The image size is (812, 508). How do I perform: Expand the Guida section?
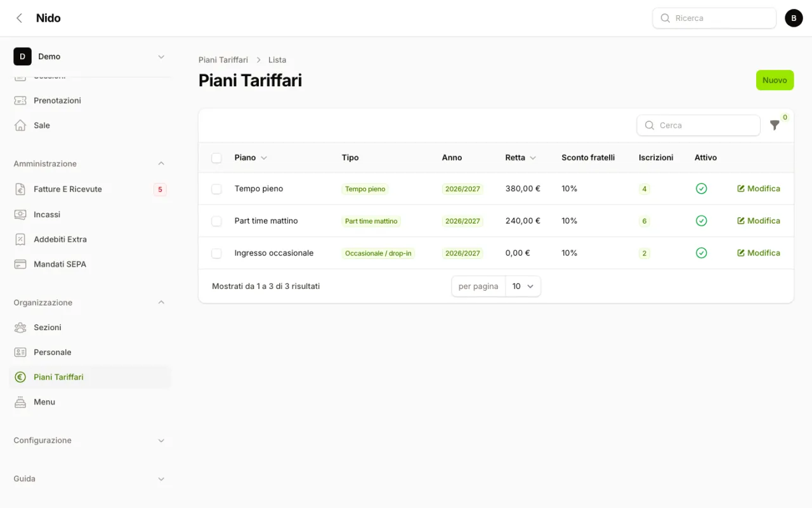(x=89, y=479)
